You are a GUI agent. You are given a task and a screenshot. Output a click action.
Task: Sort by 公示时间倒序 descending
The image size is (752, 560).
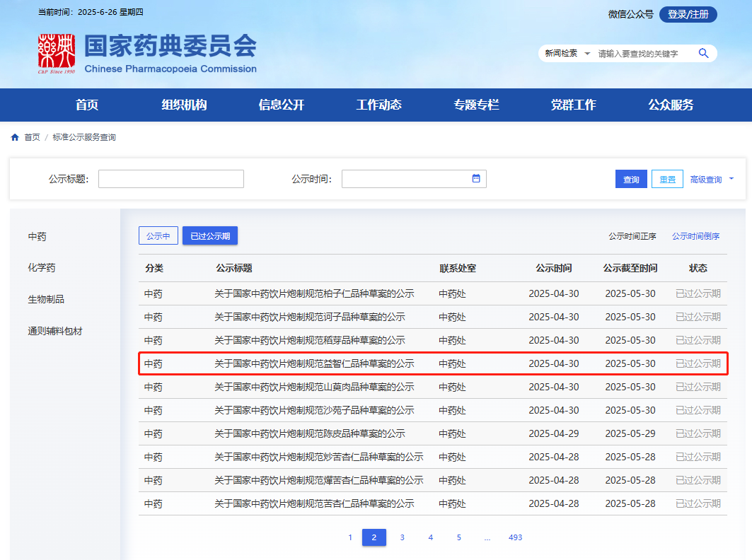(695, 236)
